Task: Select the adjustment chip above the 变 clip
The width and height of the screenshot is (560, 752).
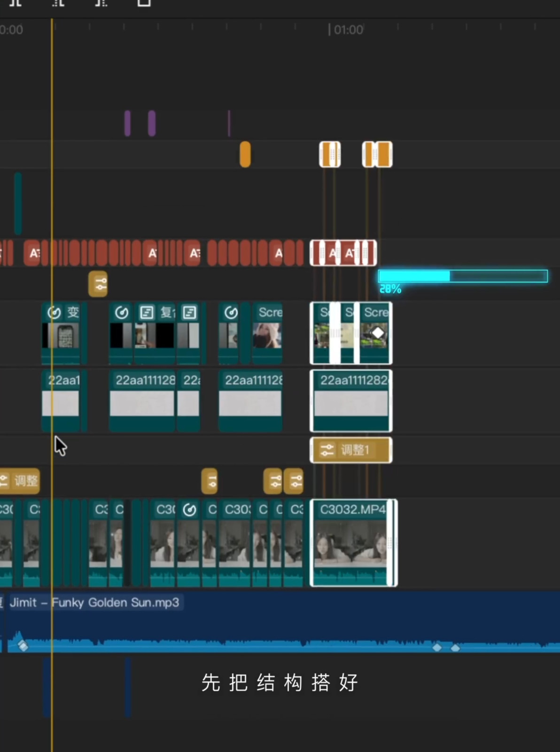Action: click(98, 284)
